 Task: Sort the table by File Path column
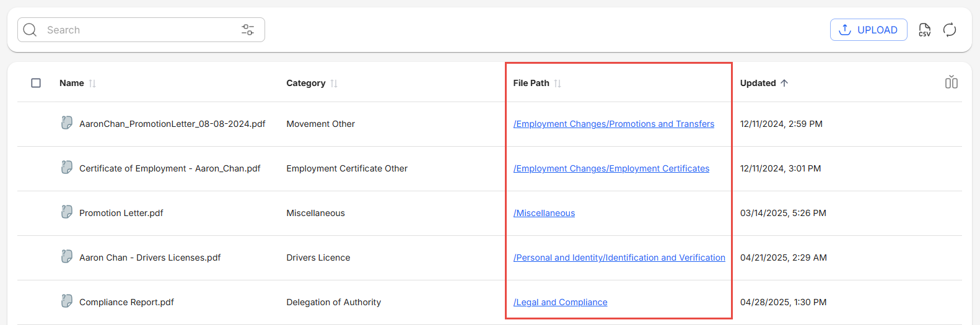558,84
